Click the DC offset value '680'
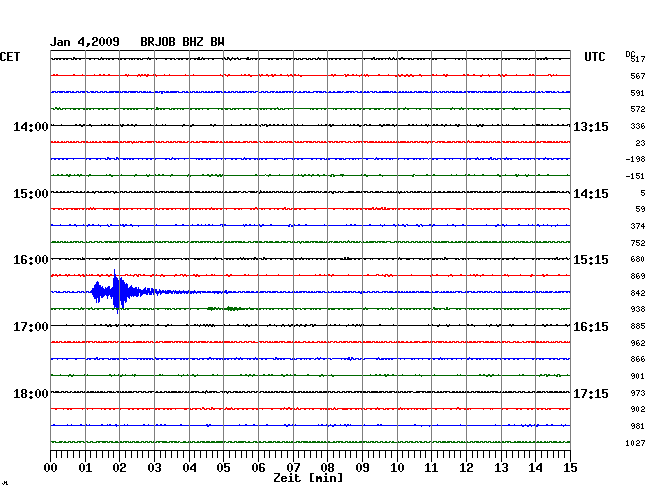 pos(638,259)
